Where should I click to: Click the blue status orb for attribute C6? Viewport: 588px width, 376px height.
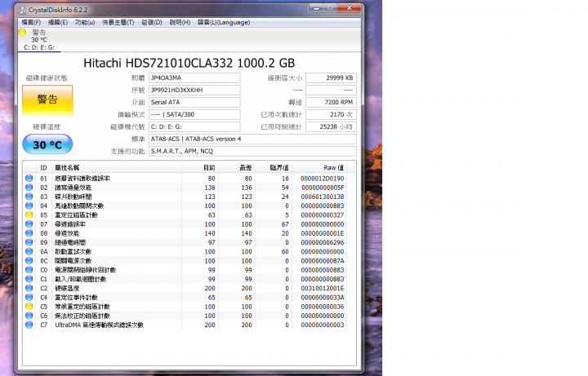pyautogui.click(x=29, y=316)
